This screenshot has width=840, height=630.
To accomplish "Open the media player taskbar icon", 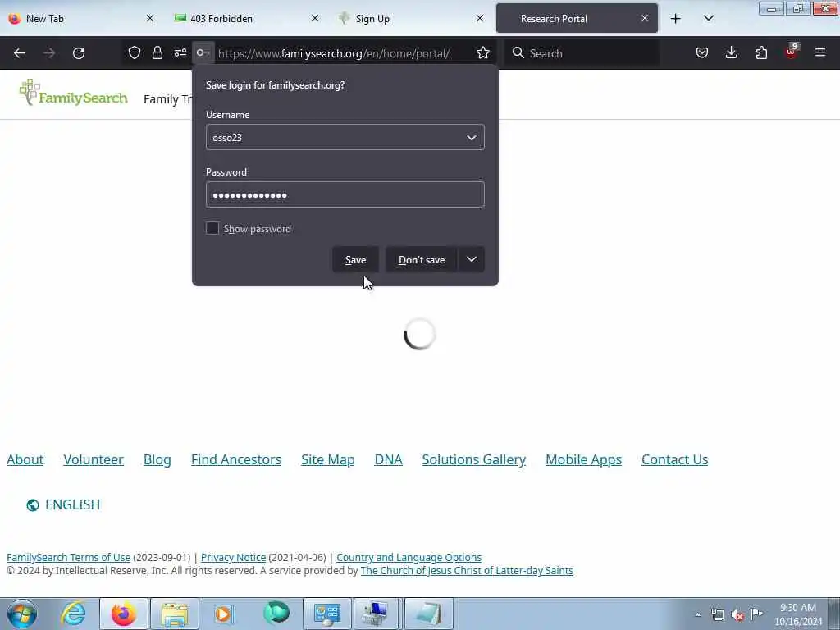I will pos(224,614).
